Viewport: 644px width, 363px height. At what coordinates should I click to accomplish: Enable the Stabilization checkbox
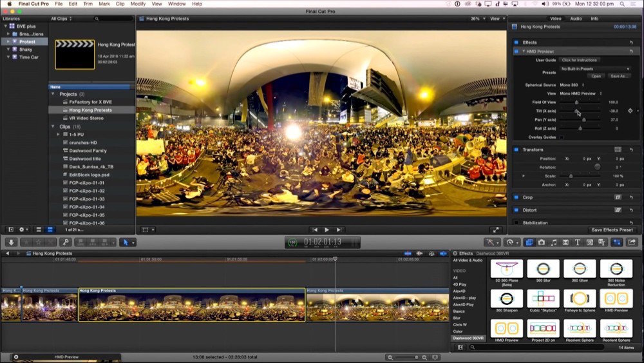[516, 223]
